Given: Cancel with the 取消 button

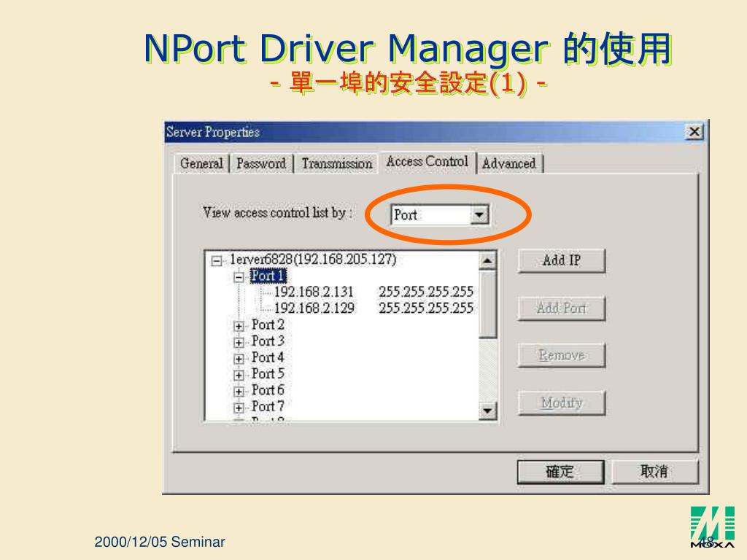Looking at the screenshot, I should [x=654, y=472].
